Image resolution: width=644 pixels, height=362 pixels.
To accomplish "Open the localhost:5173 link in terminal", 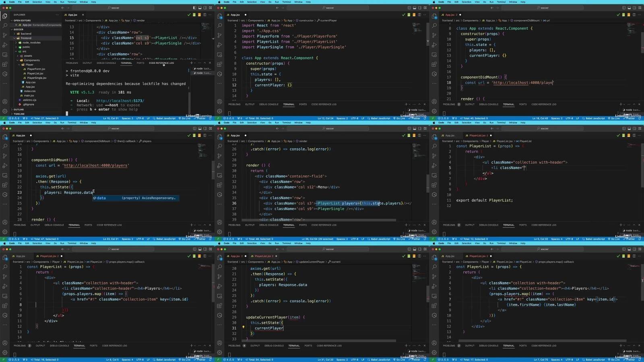I will (120, 101).
